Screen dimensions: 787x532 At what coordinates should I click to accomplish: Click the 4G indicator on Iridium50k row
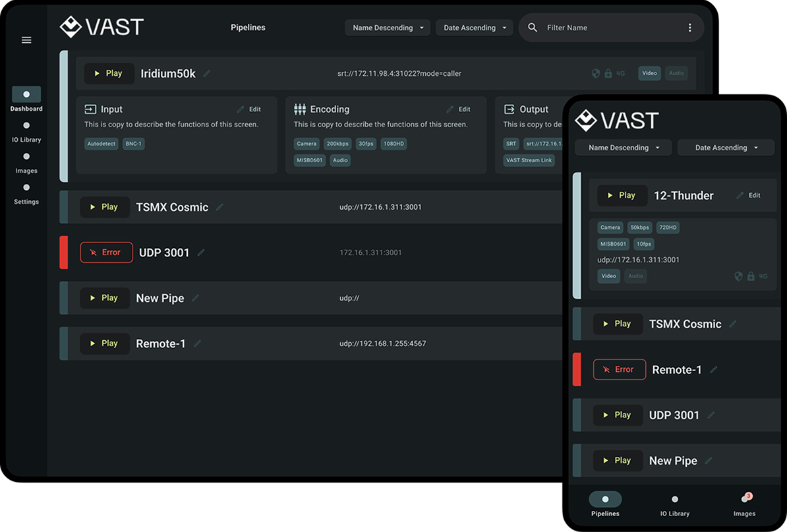(x=620, y=73)
